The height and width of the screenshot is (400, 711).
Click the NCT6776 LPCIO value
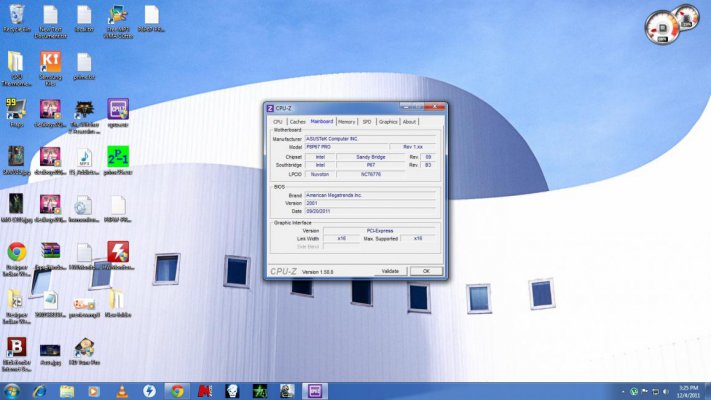pyautogui.click(x=371, y=174)
